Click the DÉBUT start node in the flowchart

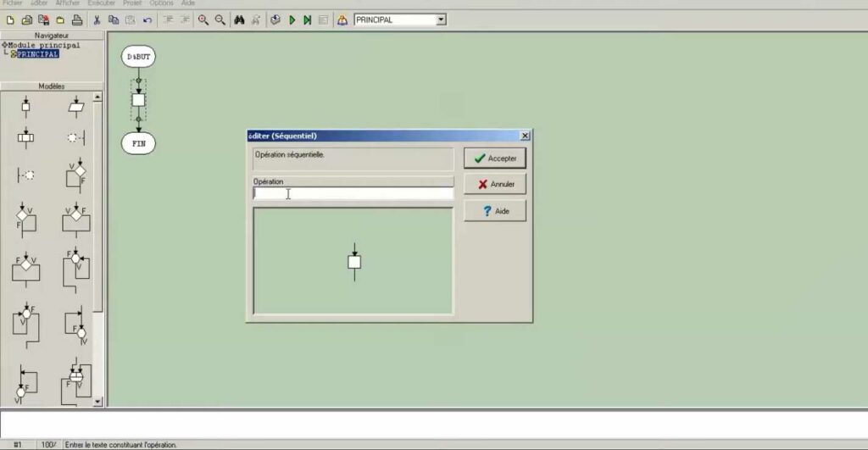[138, 57]
